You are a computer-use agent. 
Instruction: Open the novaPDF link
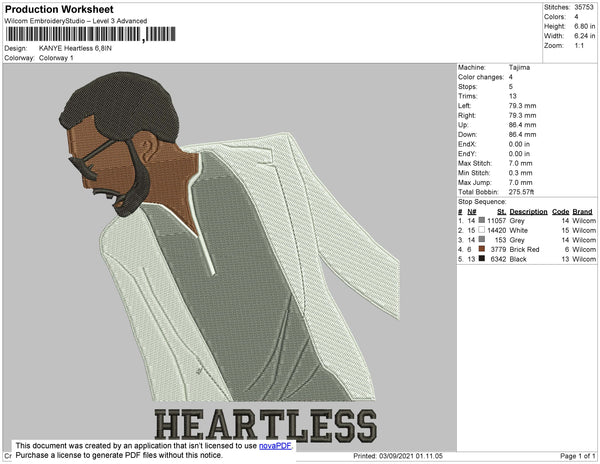click(x=275, y=446)
